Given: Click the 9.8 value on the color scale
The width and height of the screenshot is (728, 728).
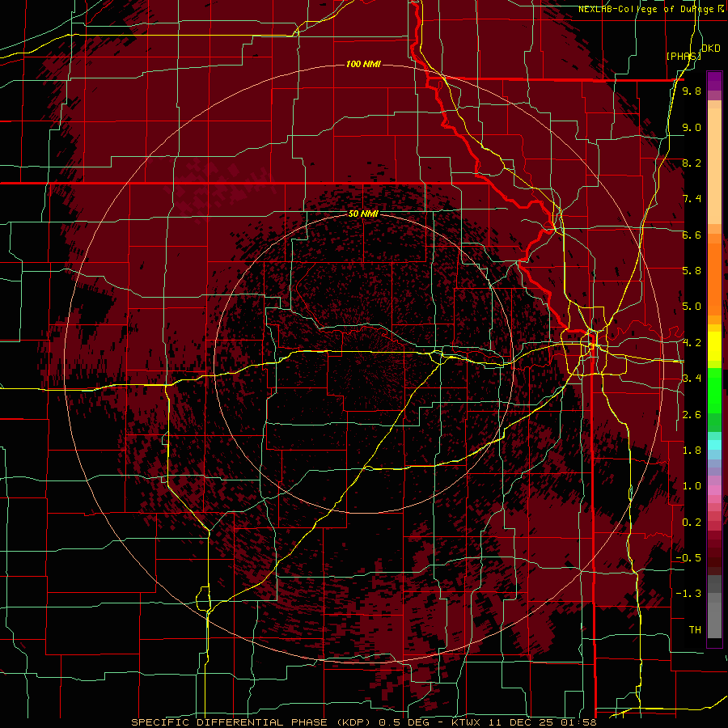Looking at the screenshot, I should 692,91.
